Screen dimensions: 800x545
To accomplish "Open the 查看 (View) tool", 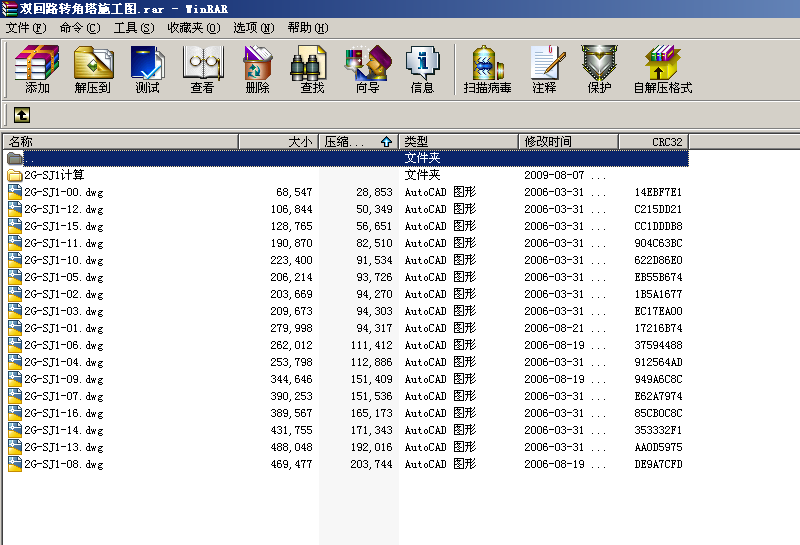I will point(203,69).
